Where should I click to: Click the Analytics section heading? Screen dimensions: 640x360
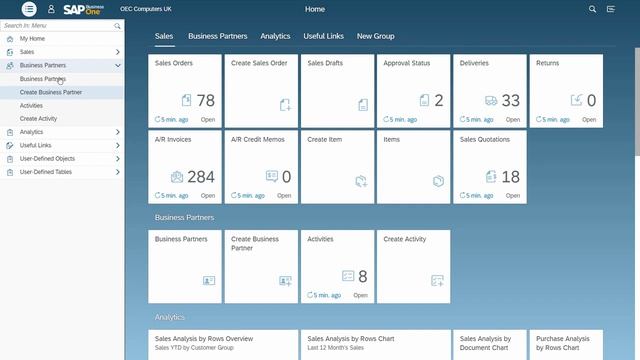pyautogui.click(x=170, y=317)
